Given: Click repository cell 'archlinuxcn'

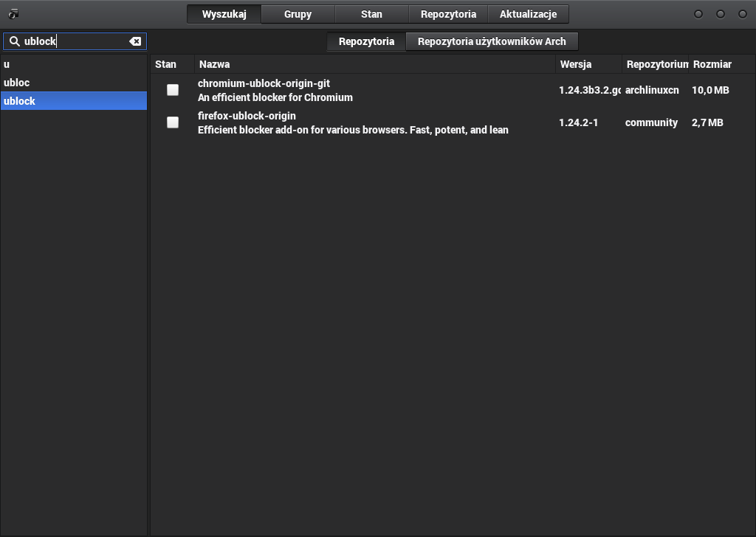Looking at the screenshot, I should pyautogui.click(x=652, y=90).
